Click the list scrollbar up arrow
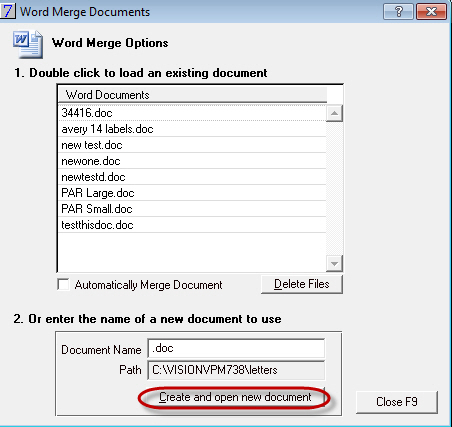Screen dimensions: 452x427 tap(334, 114)
